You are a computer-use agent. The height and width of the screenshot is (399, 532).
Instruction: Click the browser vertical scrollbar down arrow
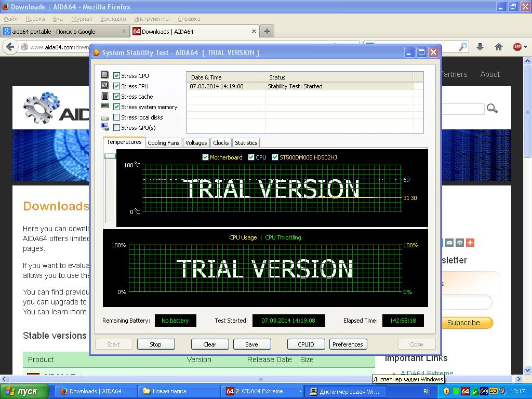[x=528, y=370]
